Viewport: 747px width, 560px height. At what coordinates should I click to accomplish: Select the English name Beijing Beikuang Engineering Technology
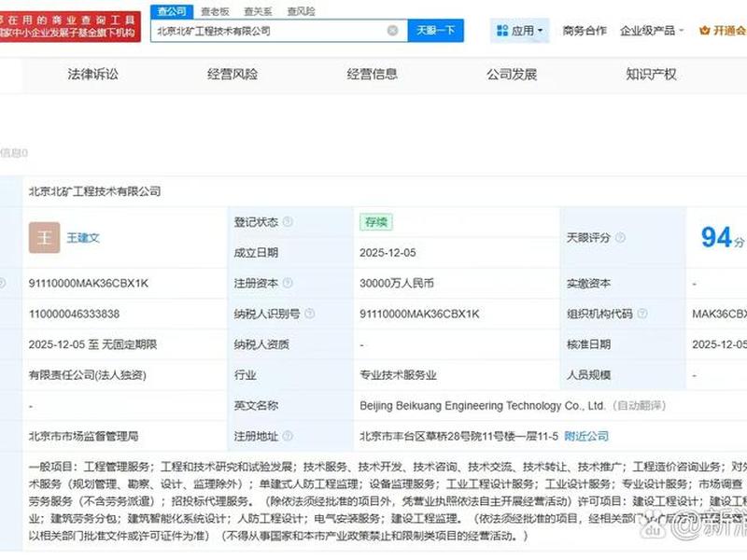tap(482, 406)
